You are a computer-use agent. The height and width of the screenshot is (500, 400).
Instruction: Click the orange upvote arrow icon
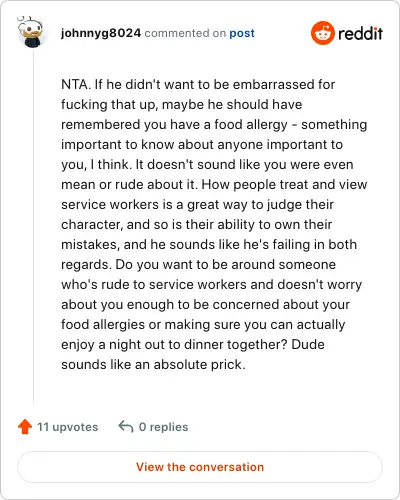click(x=25, y=427)
